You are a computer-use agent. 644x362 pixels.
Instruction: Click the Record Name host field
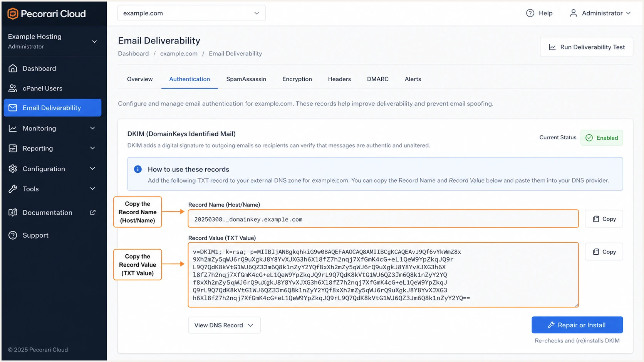point(383,219)
